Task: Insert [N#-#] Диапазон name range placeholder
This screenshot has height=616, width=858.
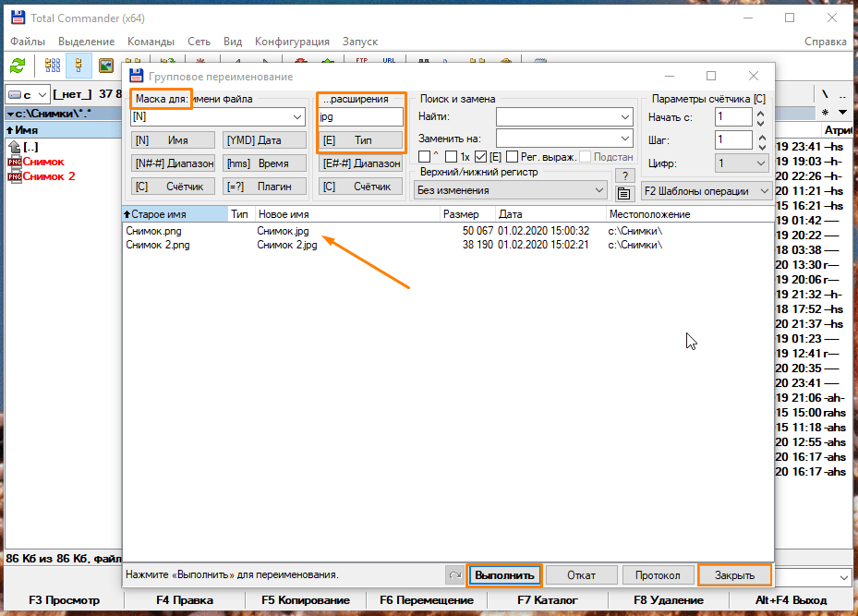Action: click(173, 163)
